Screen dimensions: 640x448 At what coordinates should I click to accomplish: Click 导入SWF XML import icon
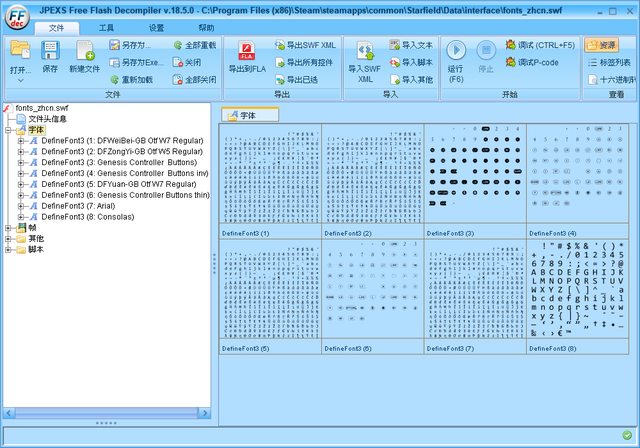[x=365, y=52]
